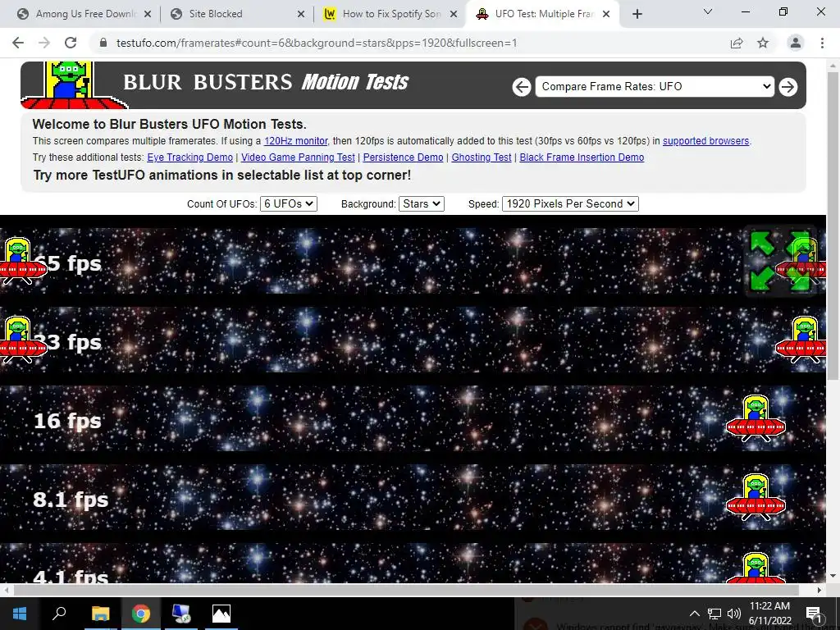View site info via the padlock icon

tap(103, 43)
